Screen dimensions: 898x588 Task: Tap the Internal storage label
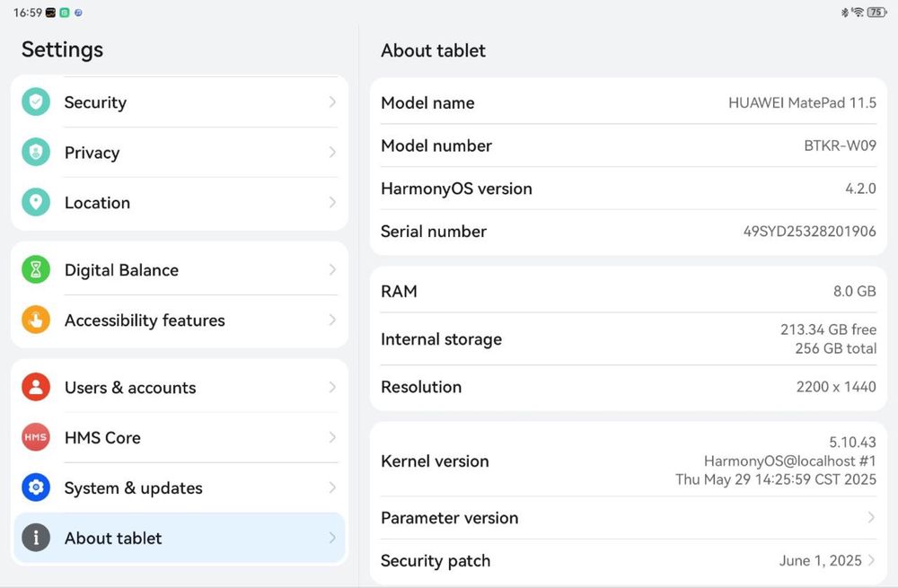pos(441,339)
